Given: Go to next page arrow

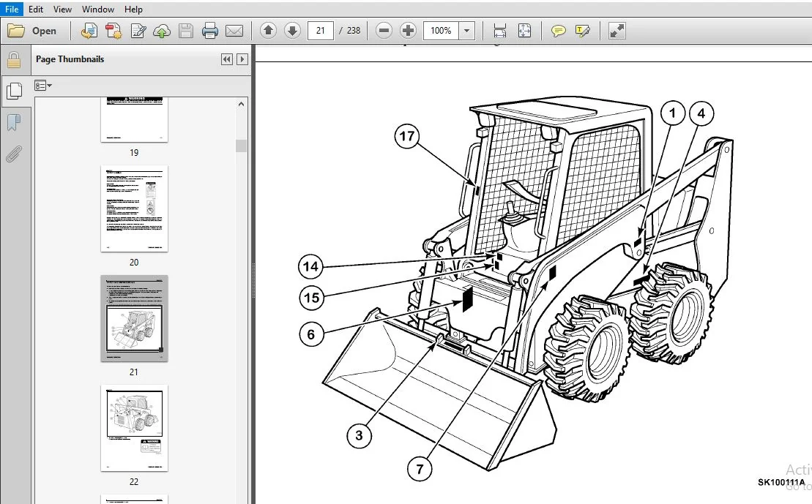Looking at the screenshot, I should coord(292,31).
